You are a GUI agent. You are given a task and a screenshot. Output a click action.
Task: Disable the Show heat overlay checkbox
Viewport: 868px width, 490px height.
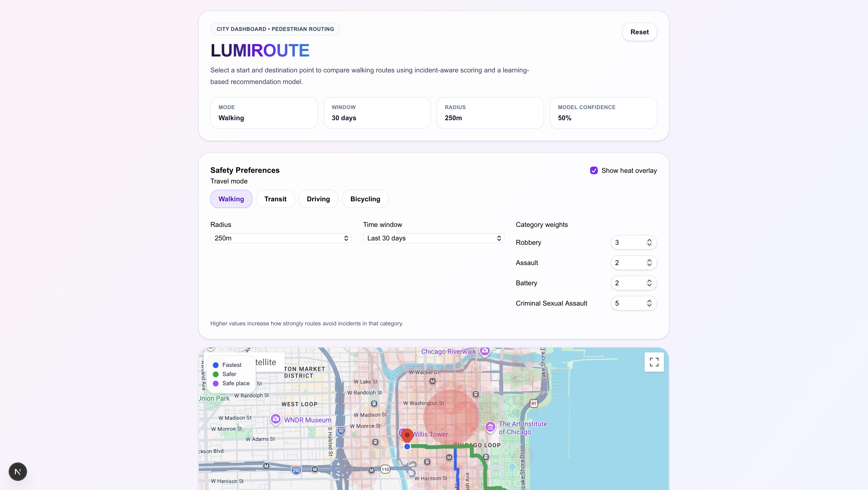(594, 171)
